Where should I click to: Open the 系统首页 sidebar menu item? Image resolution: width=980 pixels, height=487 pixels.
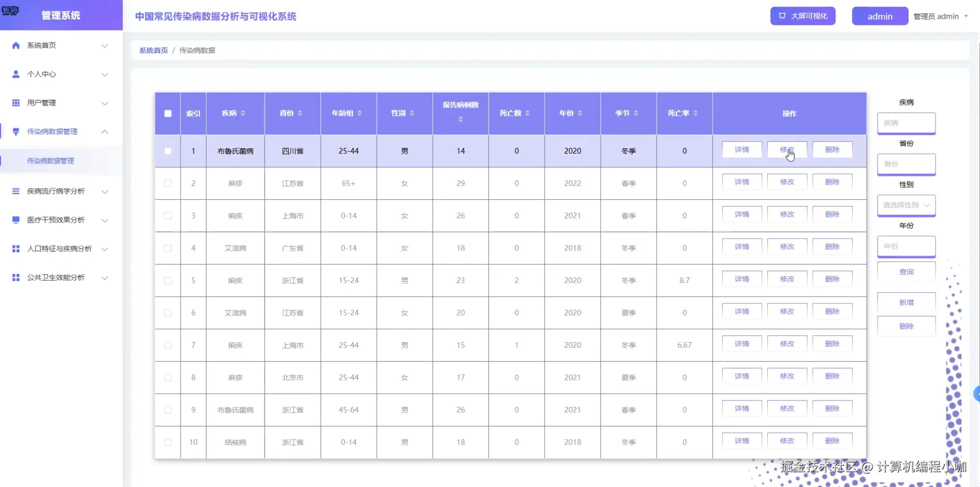(61, 46)
